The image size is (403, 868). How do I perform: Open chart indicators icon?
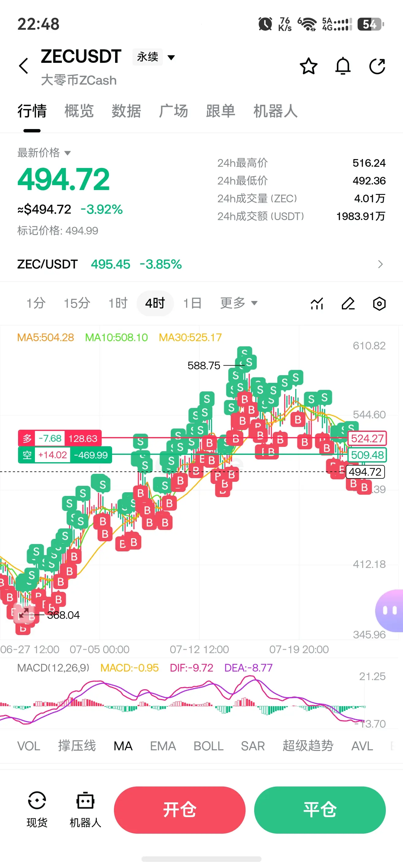317,304
